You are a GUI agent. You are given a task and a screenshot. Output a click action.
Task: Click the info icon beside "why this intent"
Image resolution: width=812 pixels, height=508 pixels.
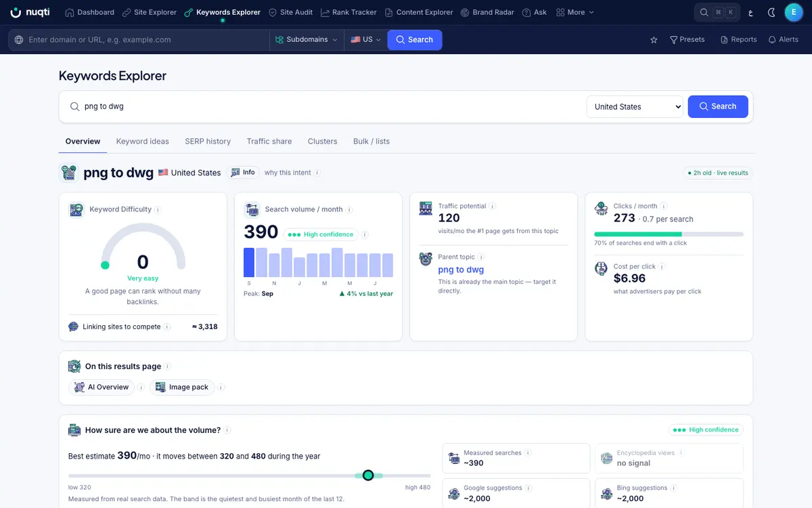317,173
